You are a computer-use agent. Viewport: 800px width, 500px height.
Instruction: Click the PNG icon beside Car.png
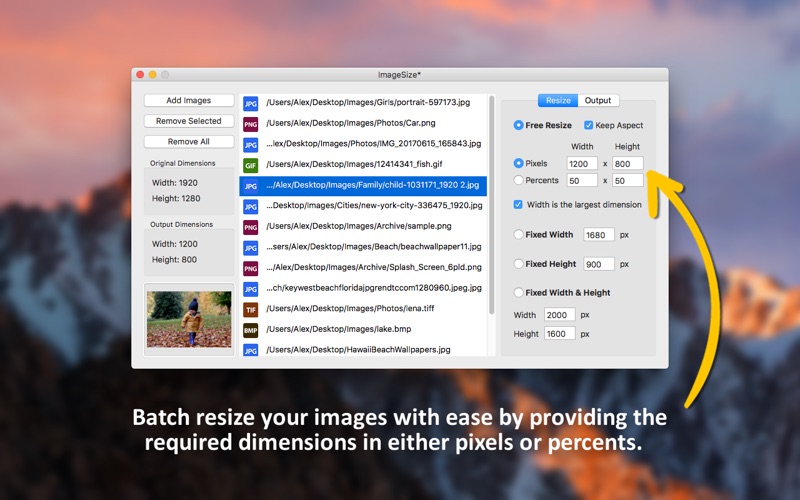[x=251, y=124]
